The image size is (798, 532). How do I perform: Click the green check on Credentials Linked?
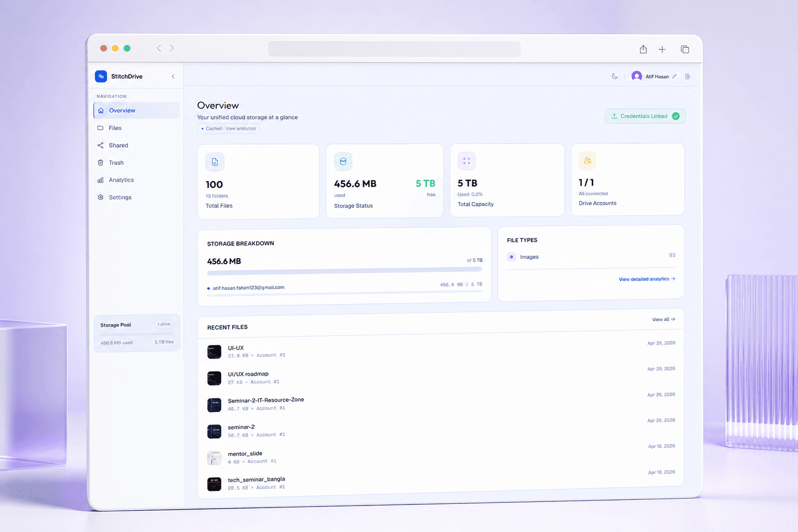tap(676, 116)
